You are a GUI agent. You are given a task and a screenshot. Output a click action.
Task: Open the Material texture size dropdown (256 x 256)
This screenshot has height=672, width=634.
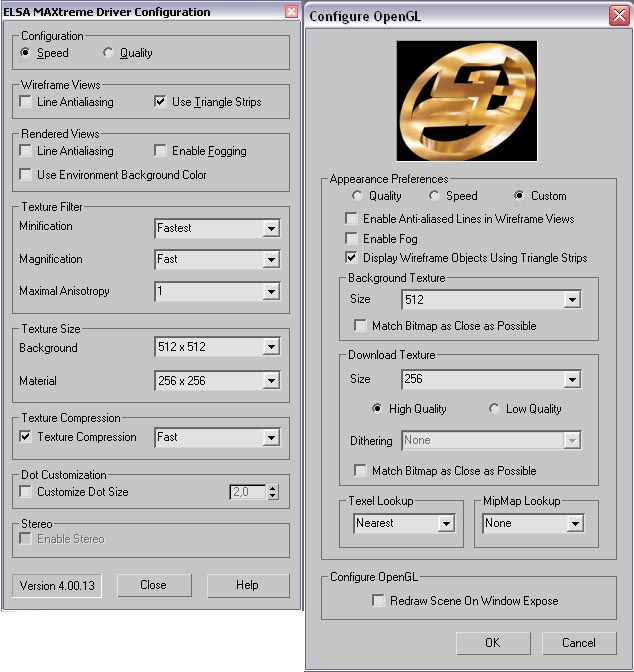(x=217, y=381)
